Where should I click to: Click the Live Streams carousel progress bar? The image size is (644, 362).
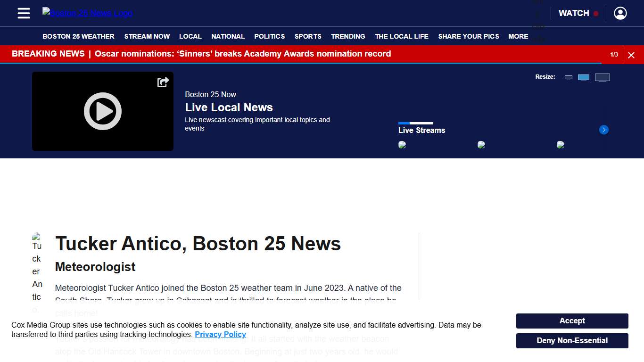(x=416, y=123)
